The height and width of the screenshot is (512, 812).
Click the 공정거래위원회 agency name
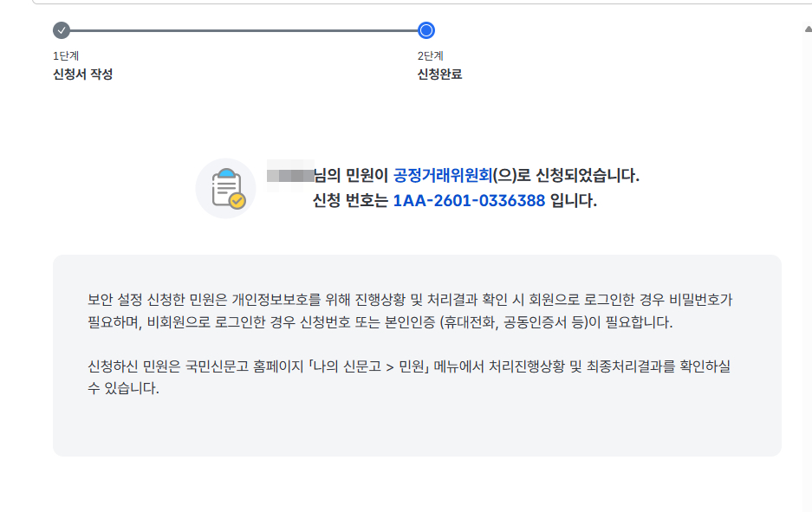point(443,176)
